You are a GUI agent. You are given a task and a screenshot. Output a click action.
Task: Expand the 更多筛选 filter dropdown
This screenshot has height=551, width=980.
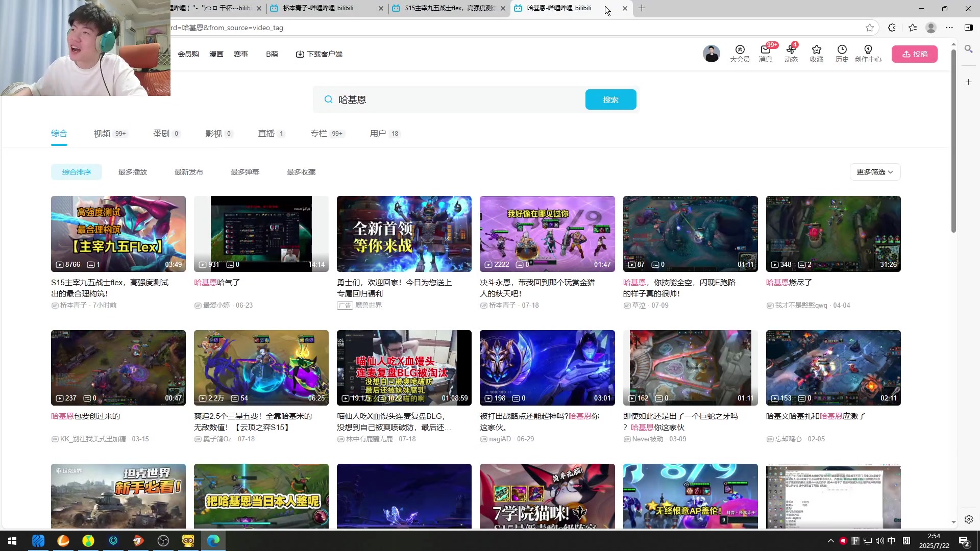[x=875, y=172]
